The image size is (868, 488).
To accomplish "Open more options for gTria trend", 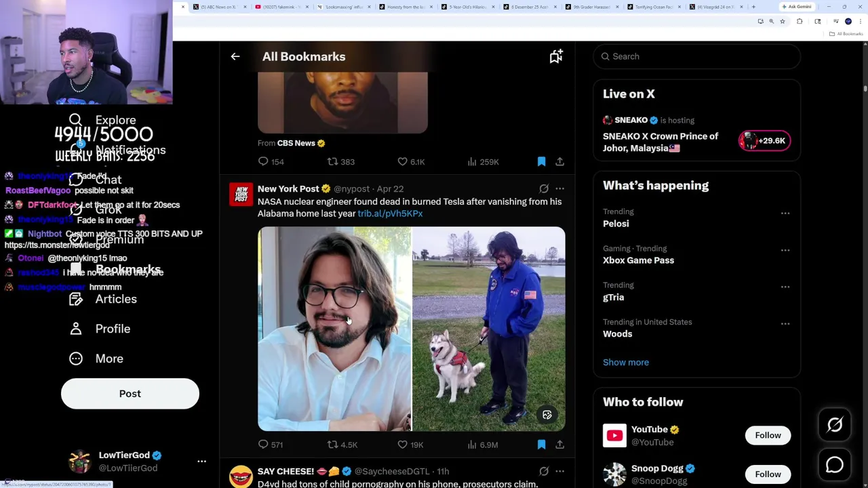I will (x=785, y=287).
